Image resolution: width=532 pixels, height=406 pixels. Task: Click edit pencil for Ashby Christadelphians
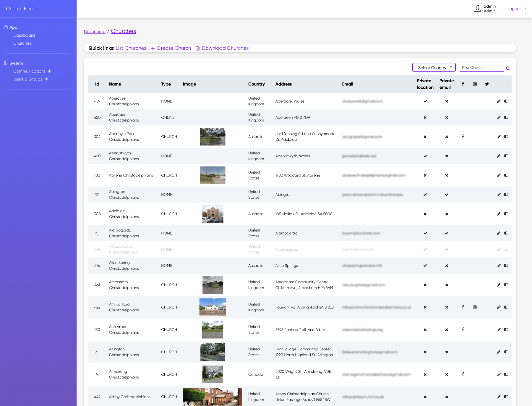click(x=499, y=397)
